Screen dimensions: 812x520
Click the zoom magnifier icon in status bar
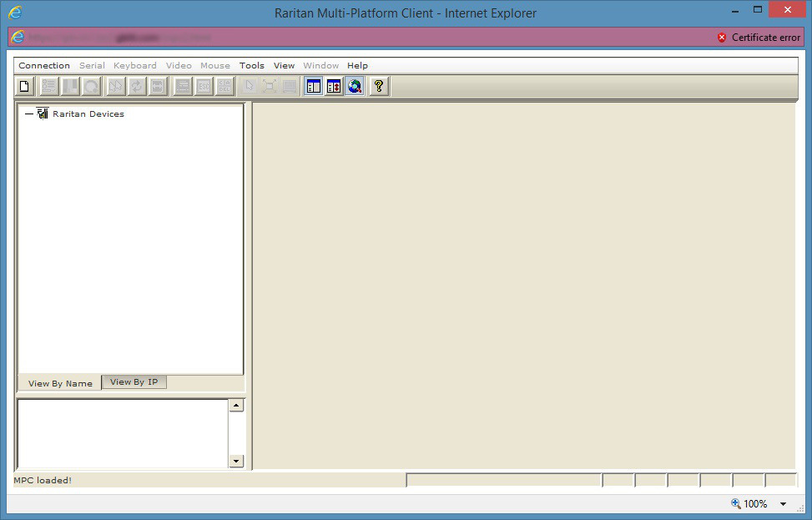pos(736,503)
